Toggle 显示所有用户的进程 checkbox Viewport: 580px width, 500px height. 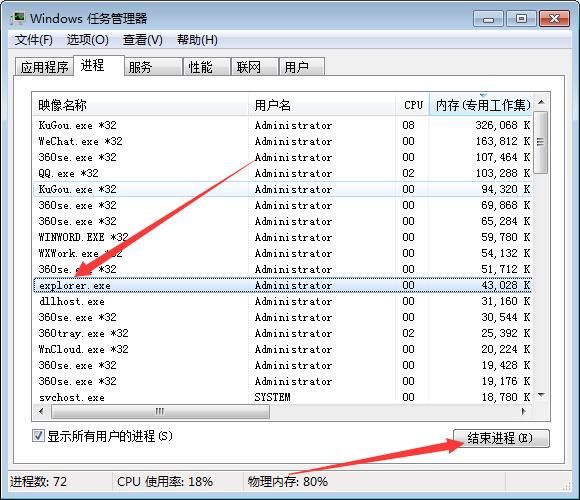click(x=38, y=436)
